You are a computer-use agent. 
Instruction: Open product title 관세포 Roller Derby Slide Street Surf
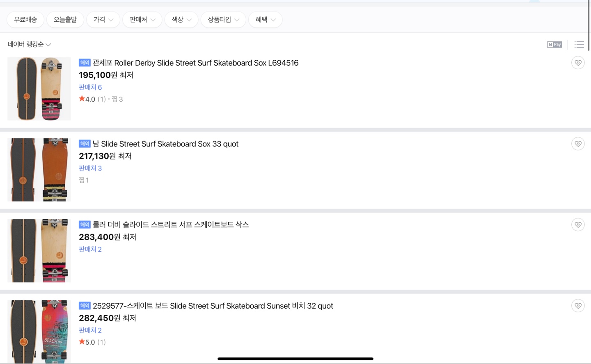click(195, 63)
